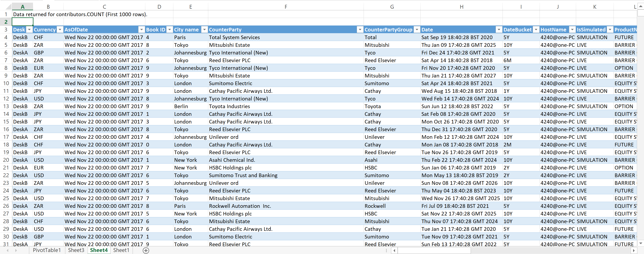This screenshot has height=254, width=644.
Task: Switch to the PivotTable1 sheet tab
Action: pos(47,250)
